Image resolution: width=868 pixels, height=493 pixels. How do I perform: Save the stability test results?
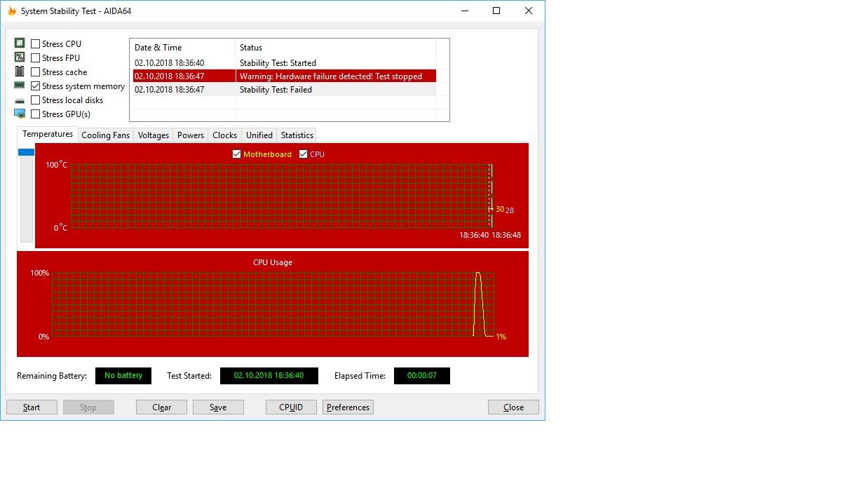(218, 407)
